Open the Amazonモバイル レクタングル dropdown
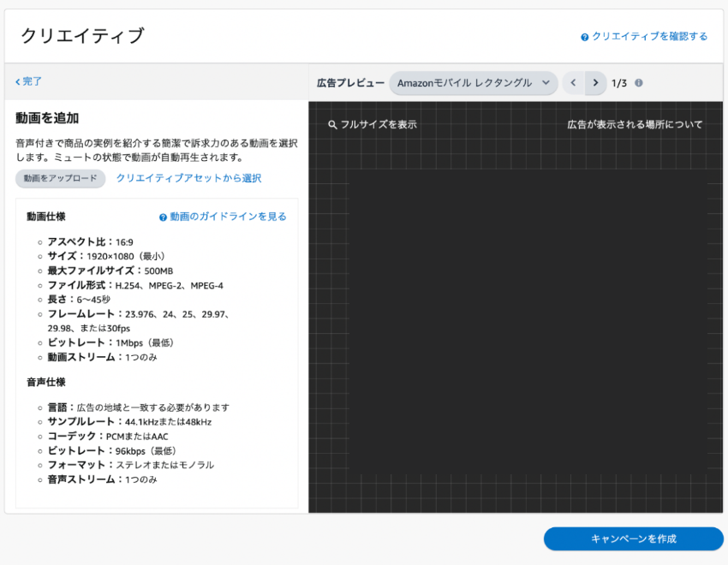Screen dimensions: 728x565 click(473, 83)
